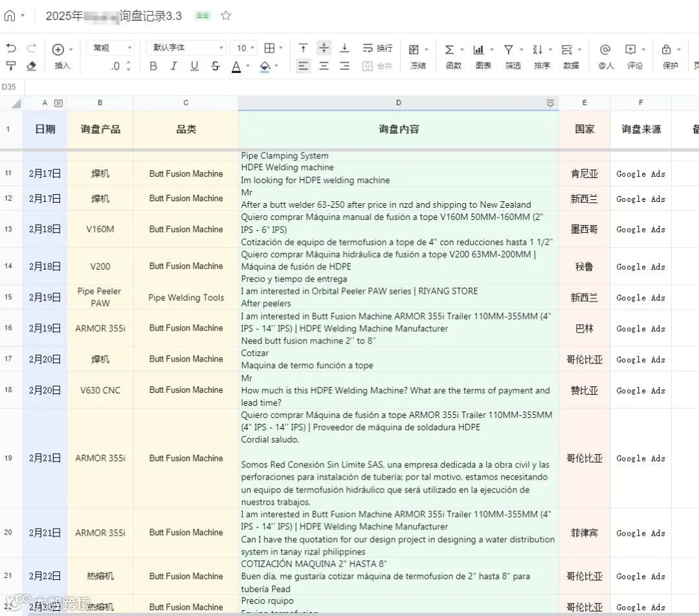The height and width of the screenshot is (616, 699).
Task: Select column B header
Action: [100, 103]
